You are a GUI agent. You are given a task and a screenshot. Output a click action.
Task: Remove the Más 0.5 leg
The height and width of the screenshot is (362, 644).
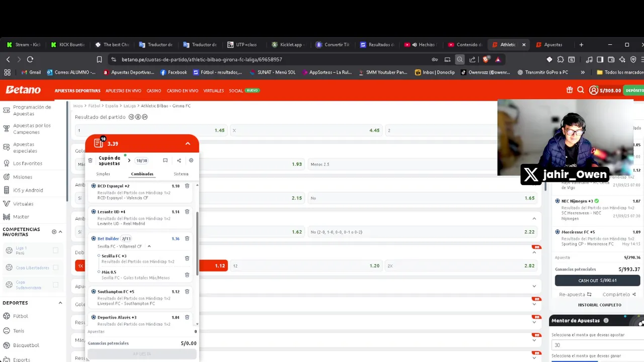187,275
